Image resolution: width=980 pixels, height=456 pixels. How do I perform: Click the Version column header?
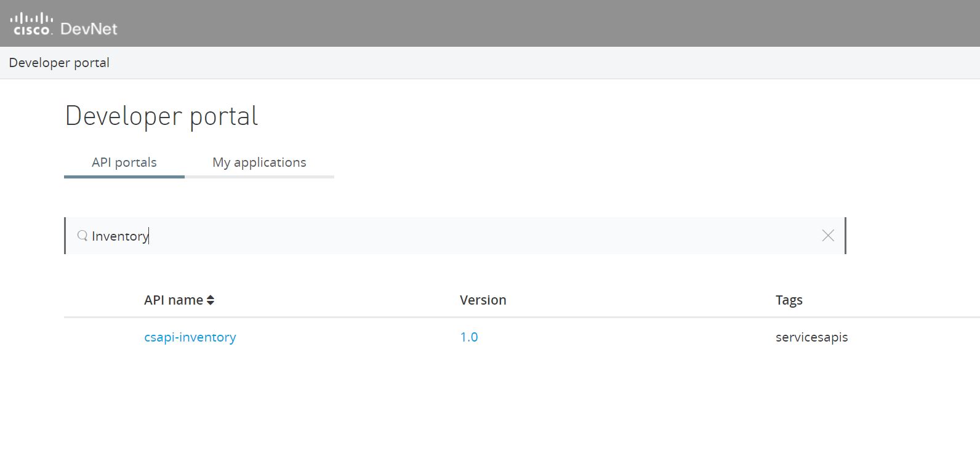(x=483, y=300)
